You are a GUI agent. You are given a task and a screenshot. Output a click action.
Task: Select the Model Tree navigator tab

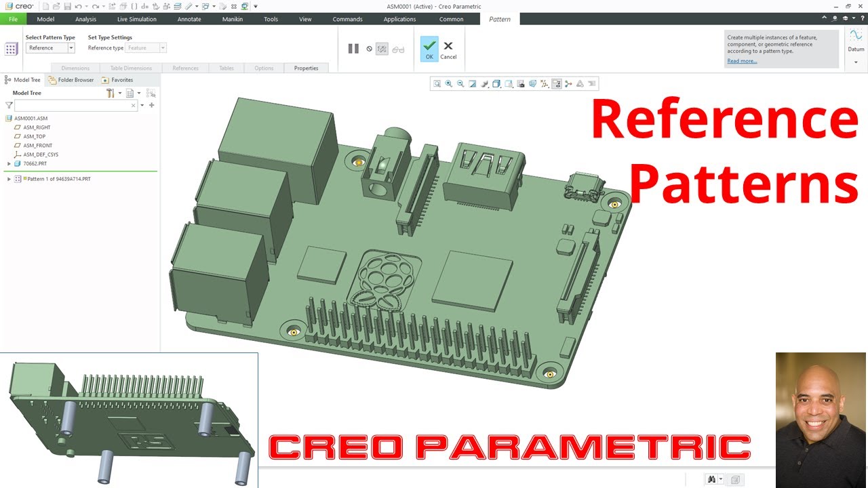22,80
